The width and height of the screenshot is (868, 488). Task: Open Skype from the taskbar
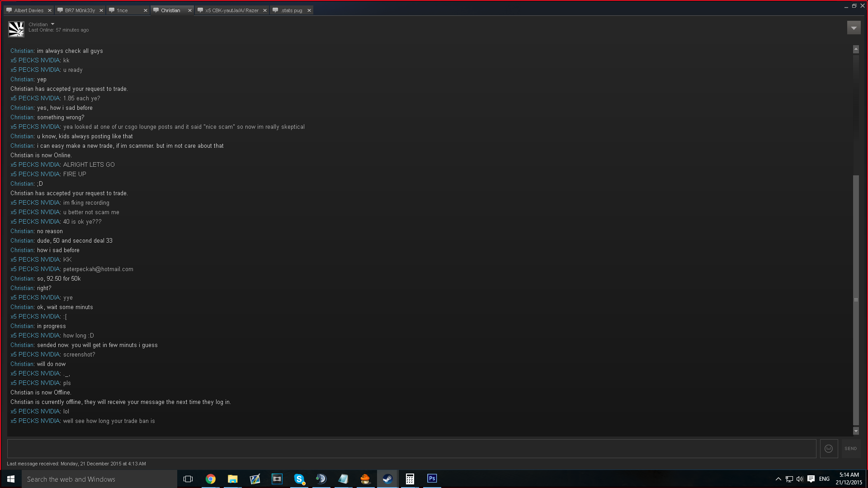click(x=299, y=479)
